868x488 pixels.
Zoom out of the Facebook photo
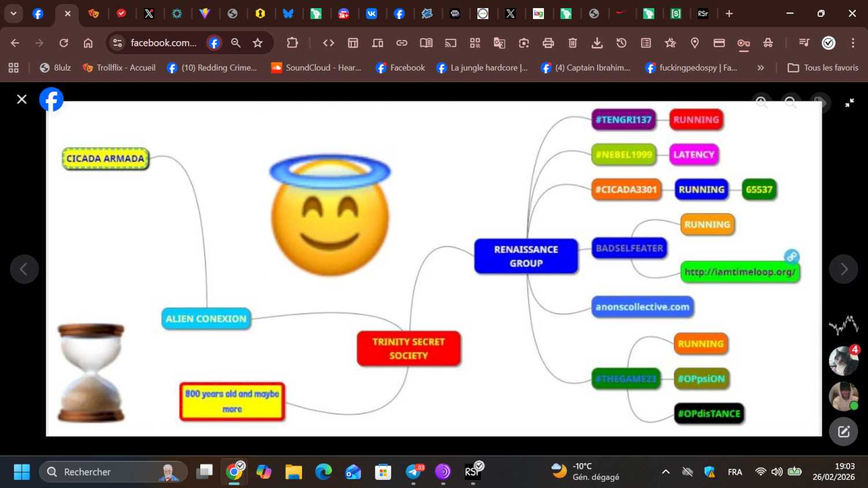coord(790,102)
